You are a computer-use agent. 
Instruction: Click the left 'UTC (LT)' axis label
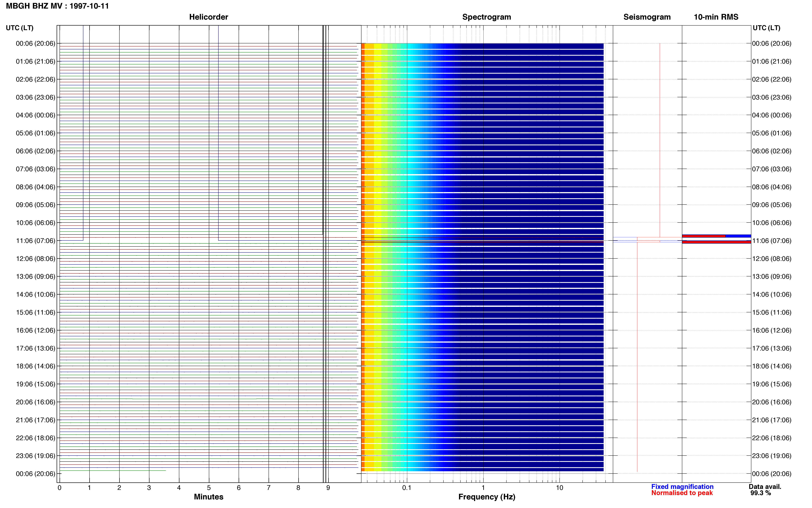pyautogui.click(x=20, y=28)
